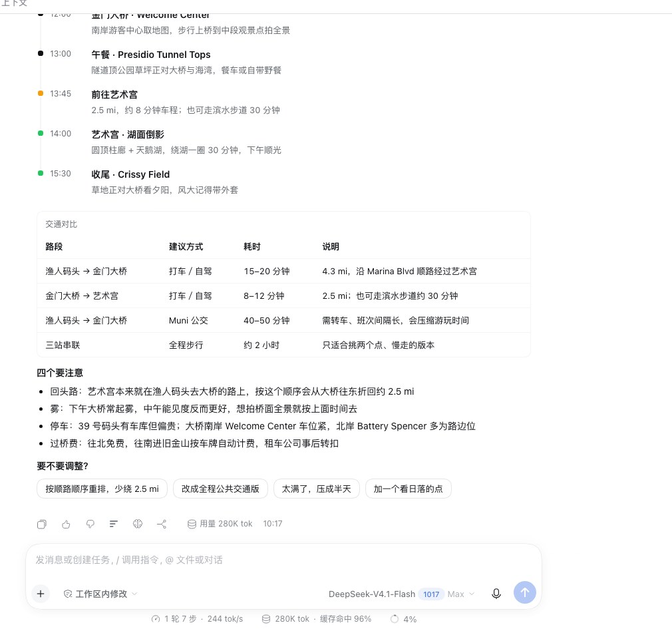Send the message with the arrow button
672x629 pixels.
coord(524,592)
